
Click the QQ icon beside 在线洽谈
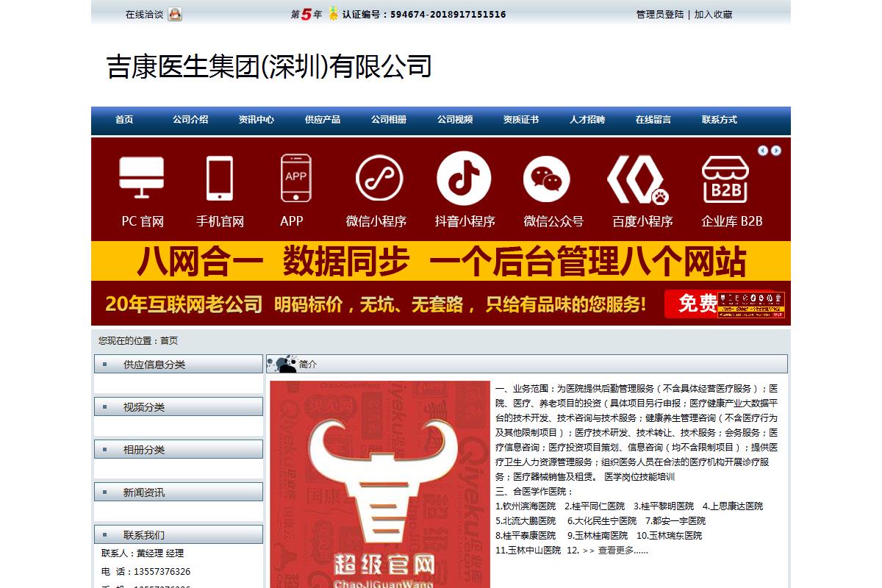coord(175,14)
